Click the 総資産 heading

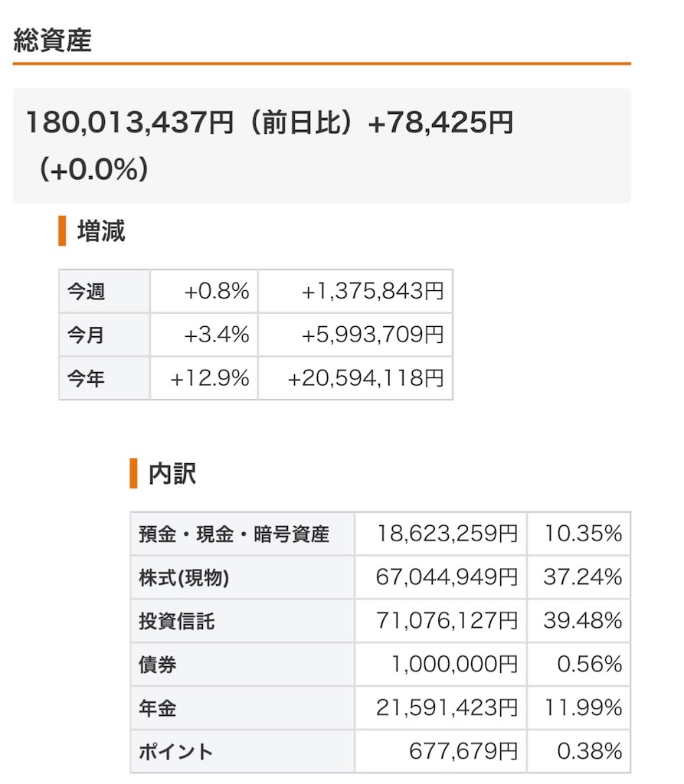point(52,41)
